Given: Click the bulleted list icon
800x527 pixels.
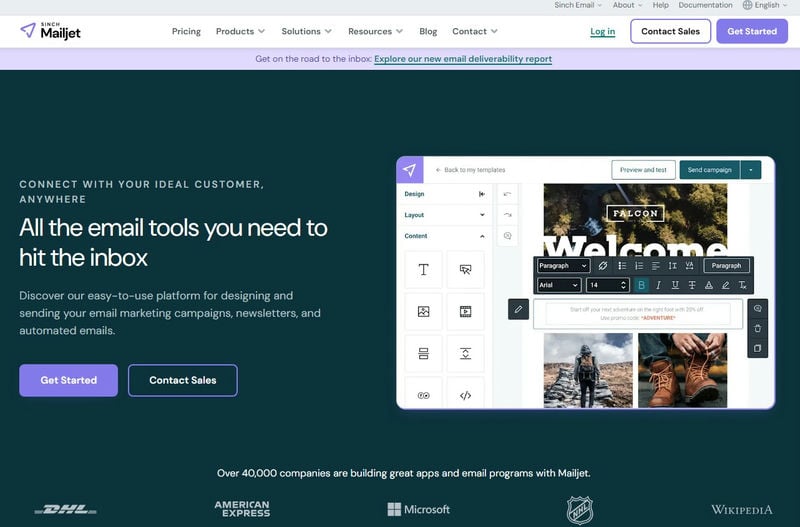Looking at the screenshot, I should [x=622, y=265].
